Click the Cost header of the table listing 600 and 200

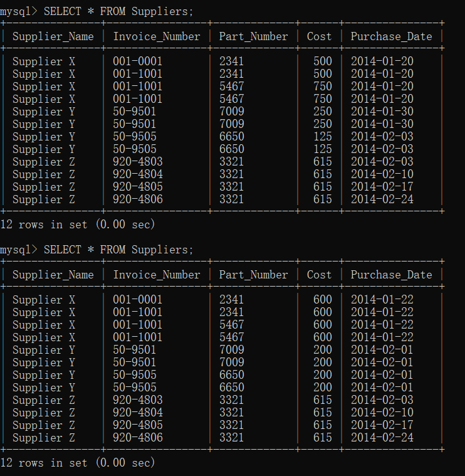pos(319,275)
